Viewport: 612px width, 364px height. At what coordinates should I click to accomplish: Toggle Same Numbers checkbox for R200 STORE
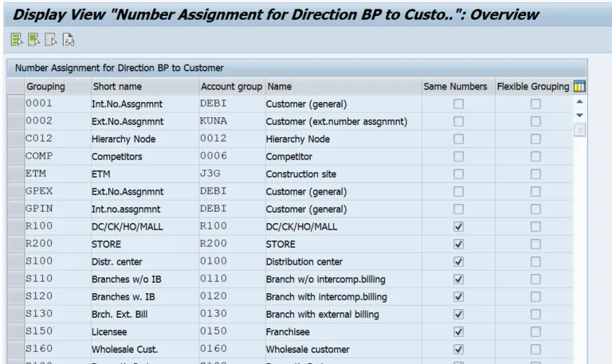coord(458,244)
